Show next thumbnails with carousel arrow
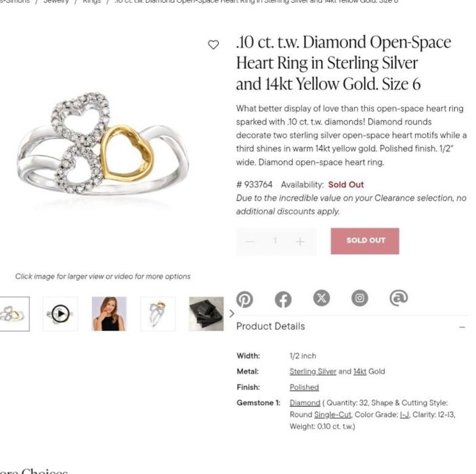This screenshot has height=474, width=476. (x=232, y=314)
